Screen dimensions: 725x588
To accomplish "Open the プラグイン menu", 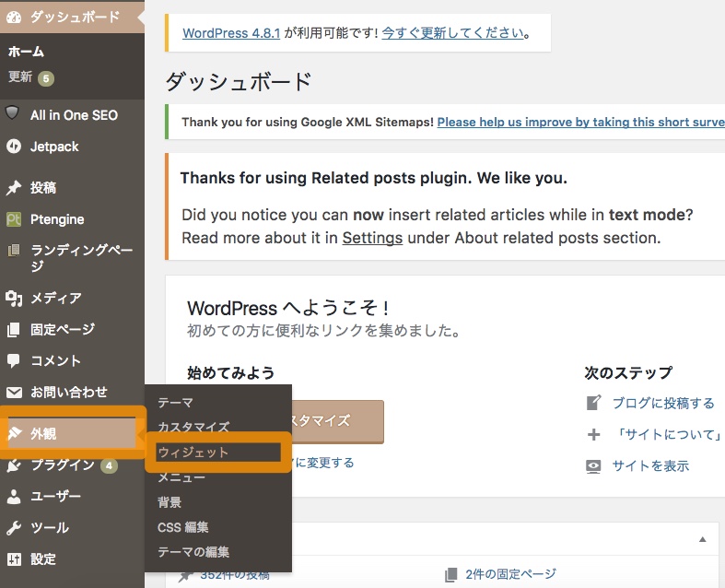I will 72,465.
